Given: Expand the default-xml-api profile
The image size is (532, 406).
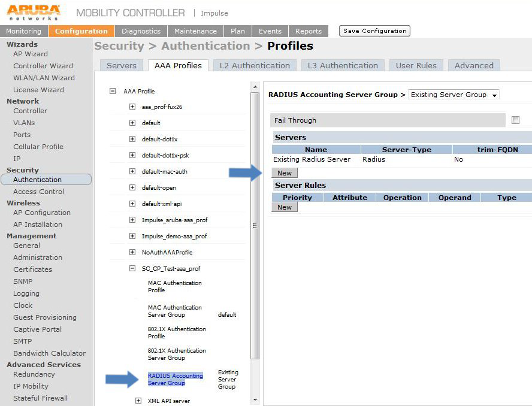Looking at the screenshot, I should tap(132, 204).
